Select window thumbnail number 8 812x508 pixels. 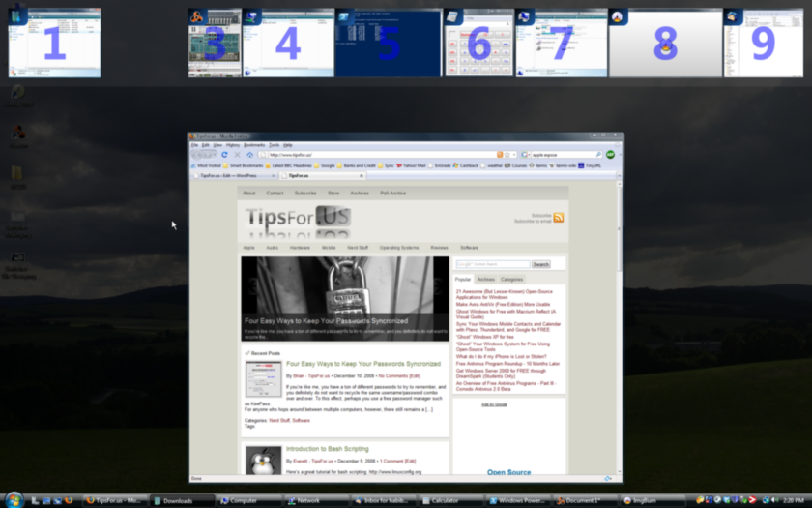point(665,43)
